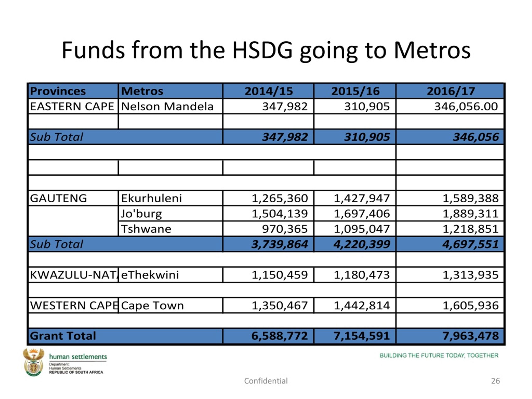Select the Provinces column header
Screen dimensions: 532x399
click(73, 91)
